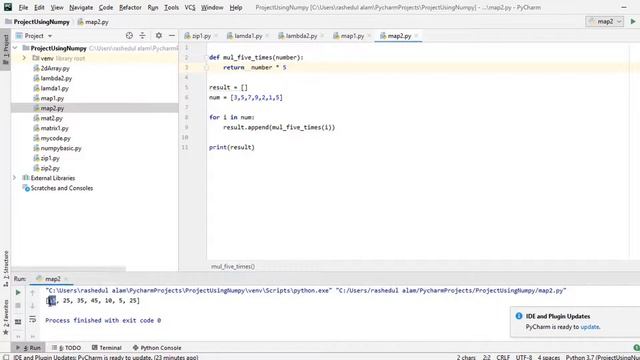The width and height of the screenshot is (640, 360).
Task: Open the Edit menu
Action: [39, 7]
